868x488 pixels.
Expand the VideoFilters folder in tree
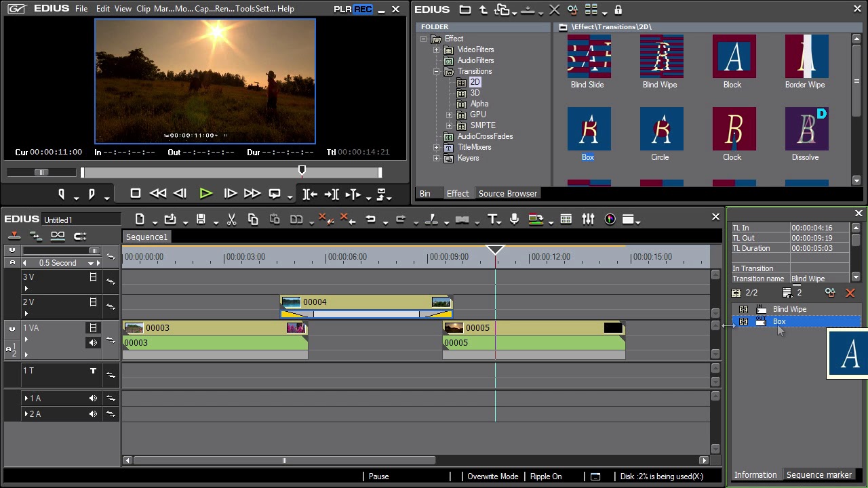(436, 49)
